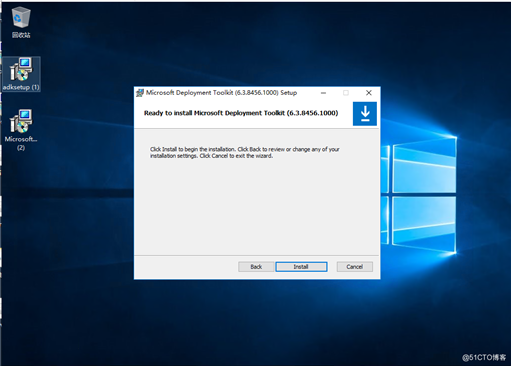
Task: Click the blue download arrow banner icon
Action: click(365, 114)
